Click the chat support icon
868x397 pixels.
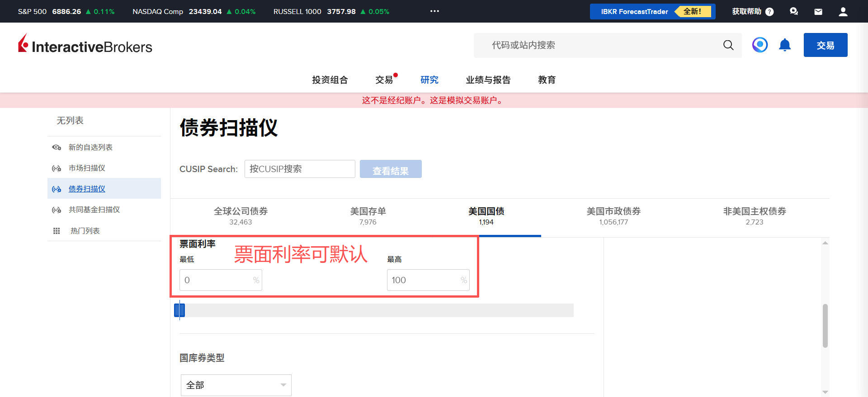pos(794,12)
